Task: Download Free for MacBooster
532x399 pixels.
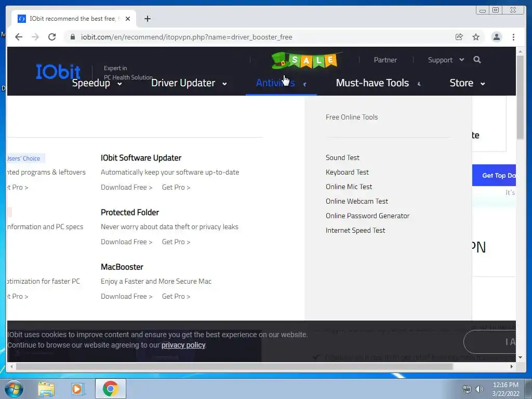Action: (127, 297)
